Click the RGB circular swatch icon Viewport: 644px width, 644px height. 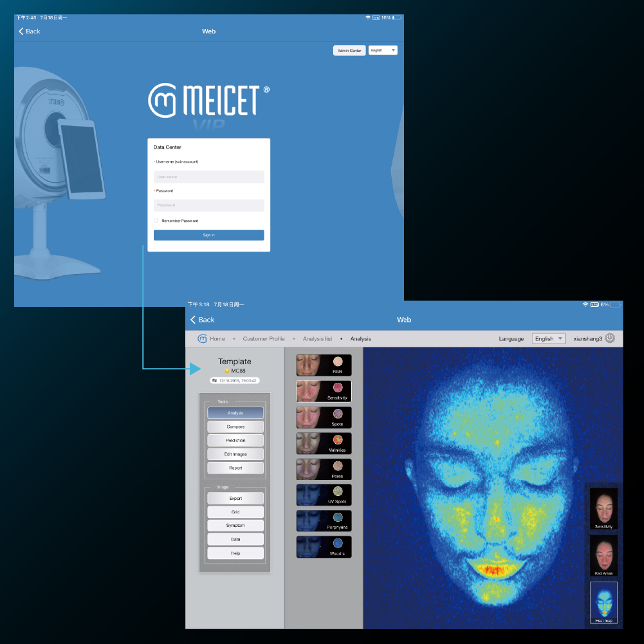tap(338, 362)
